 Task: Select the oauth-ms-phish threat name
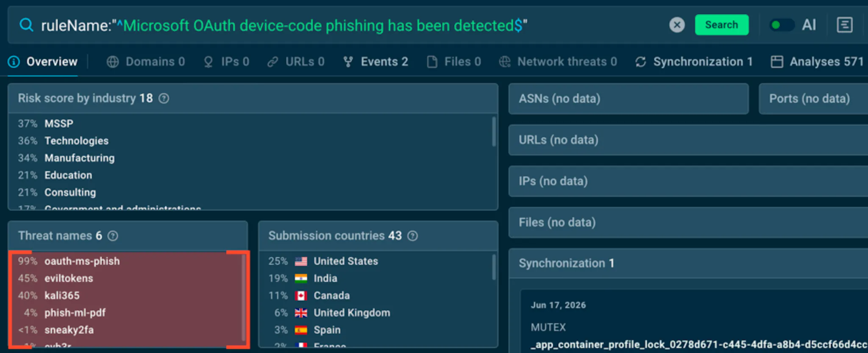pyautogui.click(x=82, y=261)
